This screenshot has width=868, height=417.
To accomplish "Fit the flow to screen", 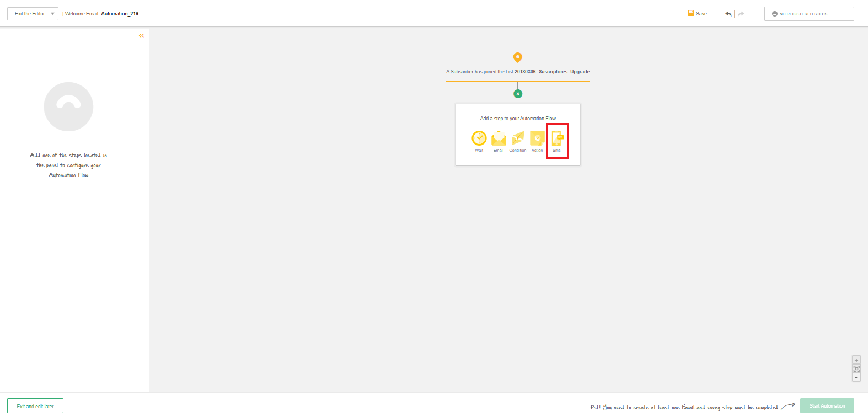I will point(856,369).
